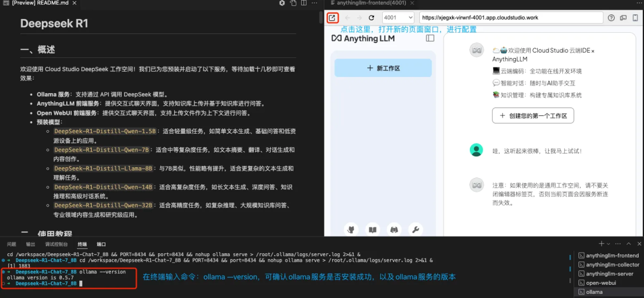This screenshot has height=298, width=644.
Task: Click DeepSeek-R1-Distill-Qwen-14B code text
Action: click(104, 187)
